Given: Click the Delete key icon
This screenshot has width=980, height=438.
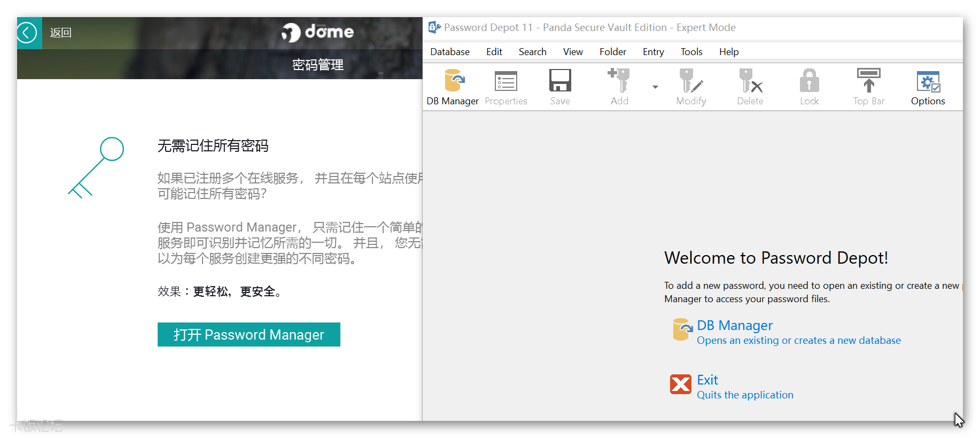Looking at the screenshot, I should 750,87.
